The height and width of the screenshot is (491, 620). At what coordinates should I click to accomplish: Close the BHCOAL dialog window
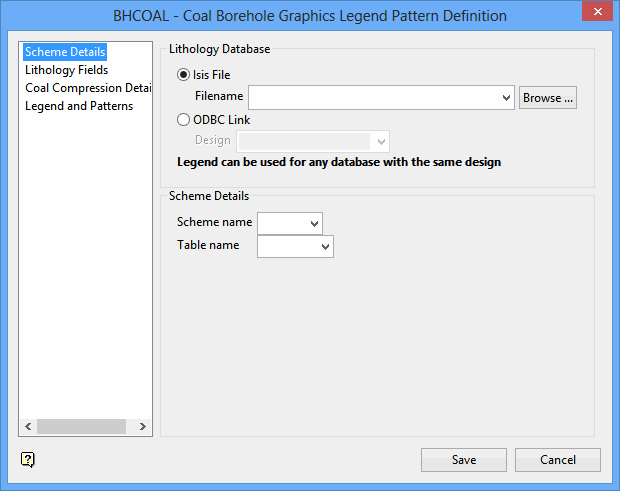597,11
